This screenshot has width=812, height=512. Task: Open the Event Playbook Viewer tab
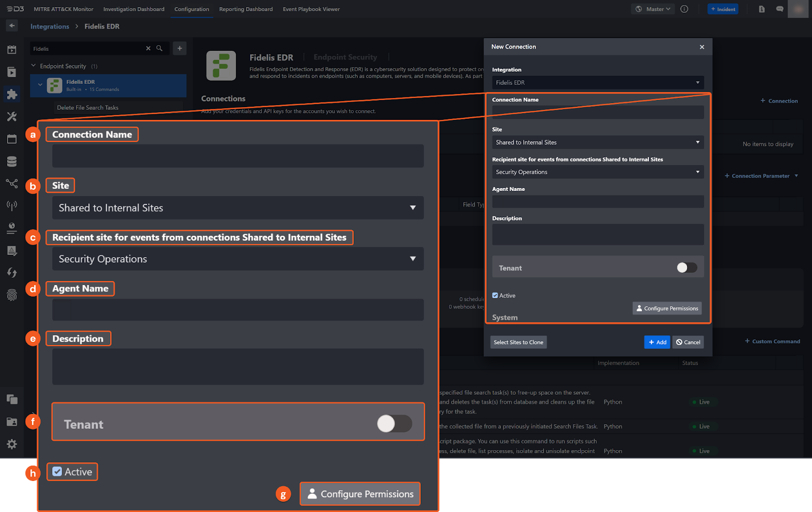coord(311,9)
